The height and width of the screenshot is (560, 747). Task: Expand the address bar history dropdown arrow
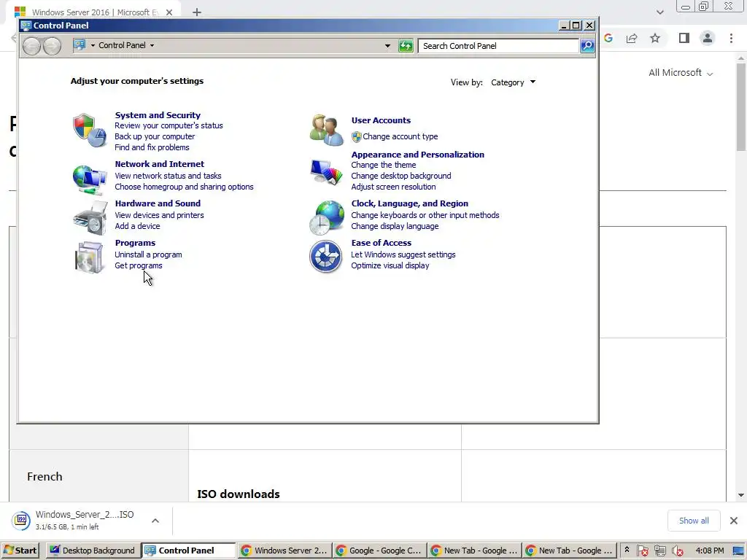pos(387,46)
